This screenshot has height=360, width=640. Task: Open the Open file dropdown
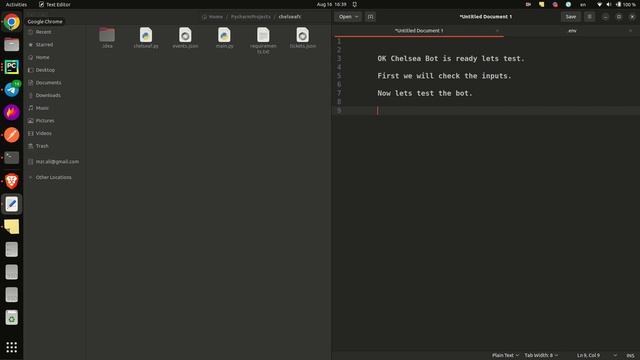(x=348, y=17)
